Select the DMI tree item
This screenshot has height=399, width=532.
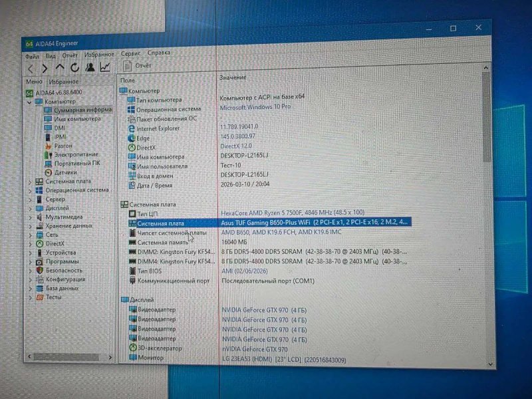(55, 128)
